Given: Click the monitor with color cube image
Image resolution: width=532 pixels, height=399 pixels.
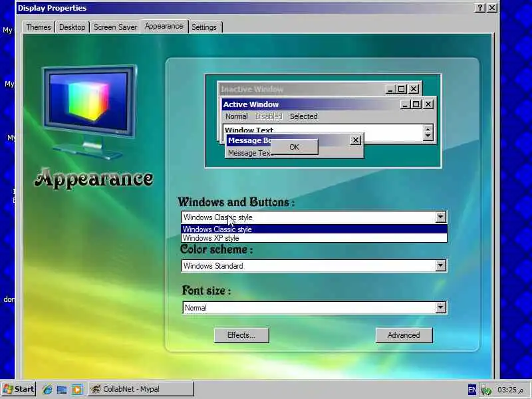Looking at the screenshot, I should tap(89, 110).
